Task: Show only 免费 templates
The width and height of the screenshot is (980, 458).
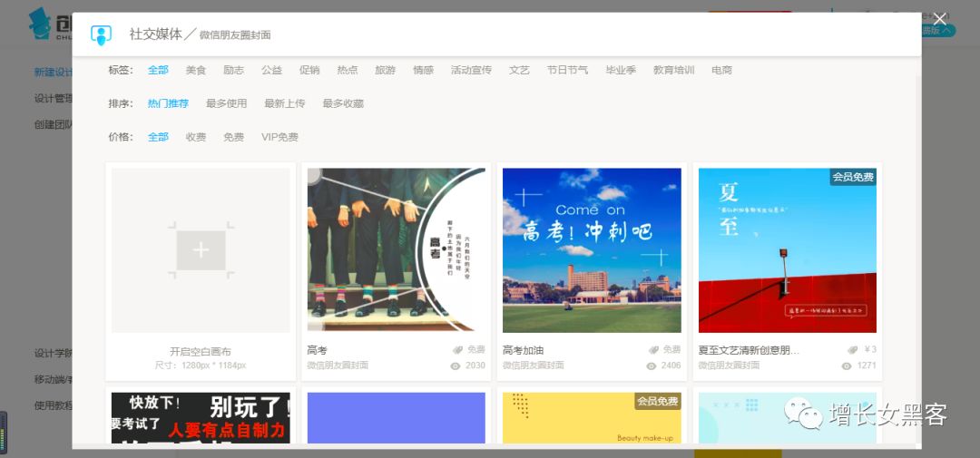Action: point(234,137)
